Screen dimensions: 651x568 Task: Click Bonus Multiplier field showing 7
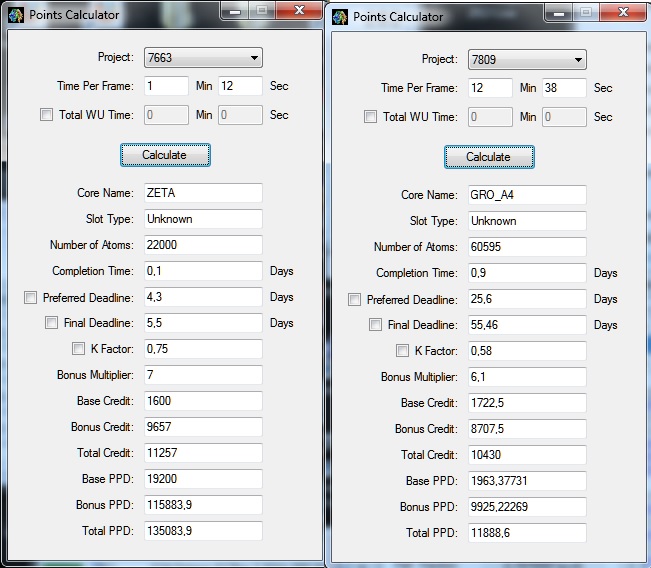(x=203, y=375)
